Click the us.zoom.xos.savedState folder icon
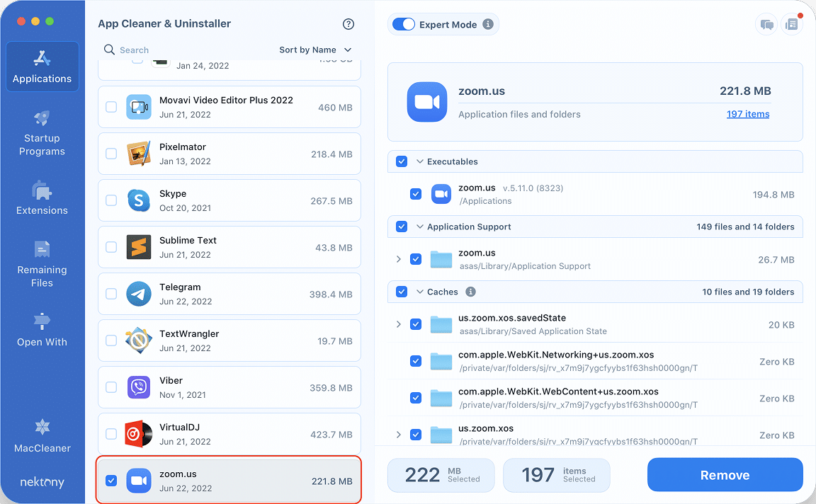The image size is (816, 504). tap(441, 324)
